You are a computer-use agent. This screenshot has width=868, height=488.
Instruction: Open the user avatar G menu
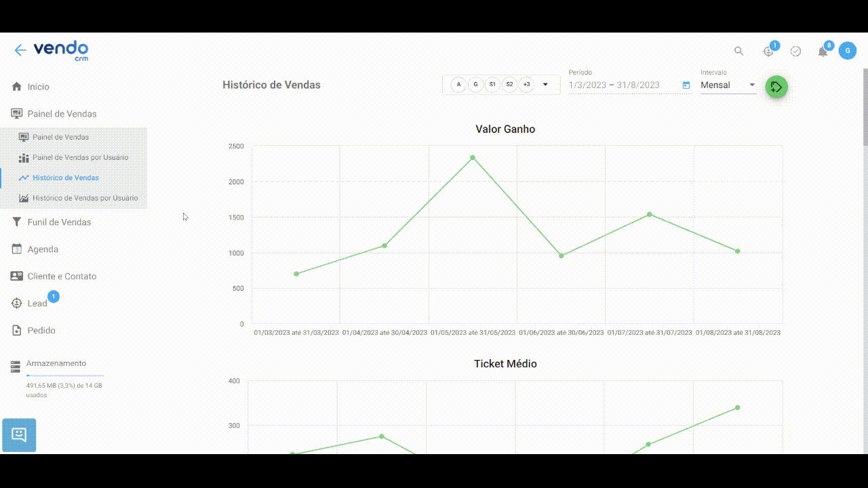(847, 51)
